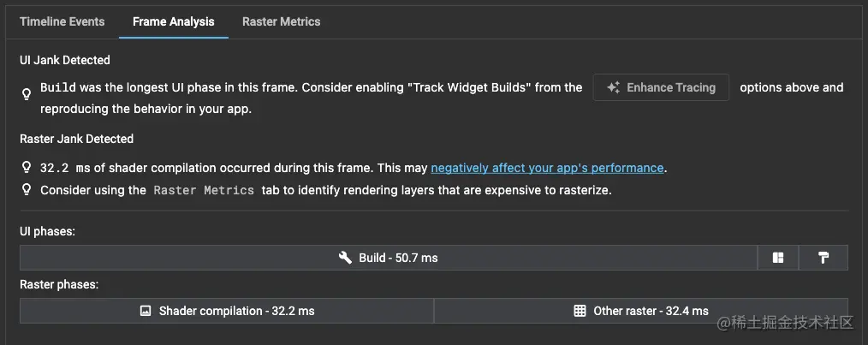Image resolution: width=868 pixels, height=345 pixels.
Task: Open the Raster Metrics tab
Action: 282,21
